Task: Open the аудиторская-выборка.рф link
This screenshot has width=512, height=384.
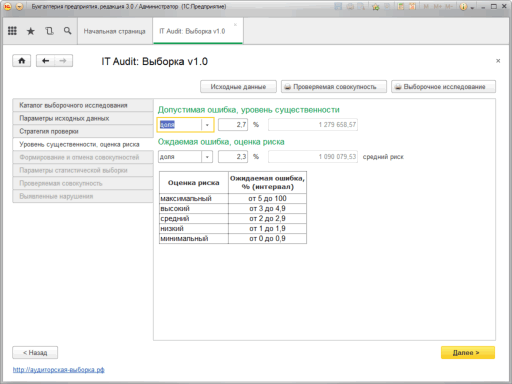Action: point(59,370)
